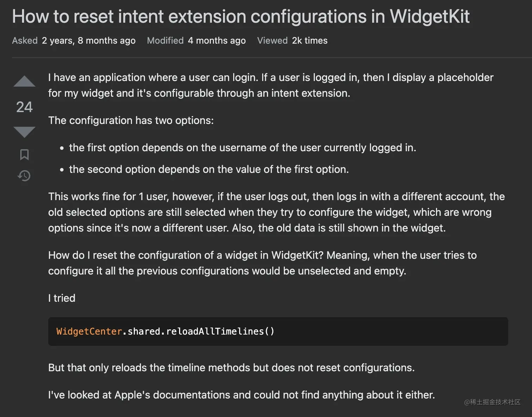Click the first bullet about username option
The width and height of the screenshot is (532, 417).
(x=242, y=148)
